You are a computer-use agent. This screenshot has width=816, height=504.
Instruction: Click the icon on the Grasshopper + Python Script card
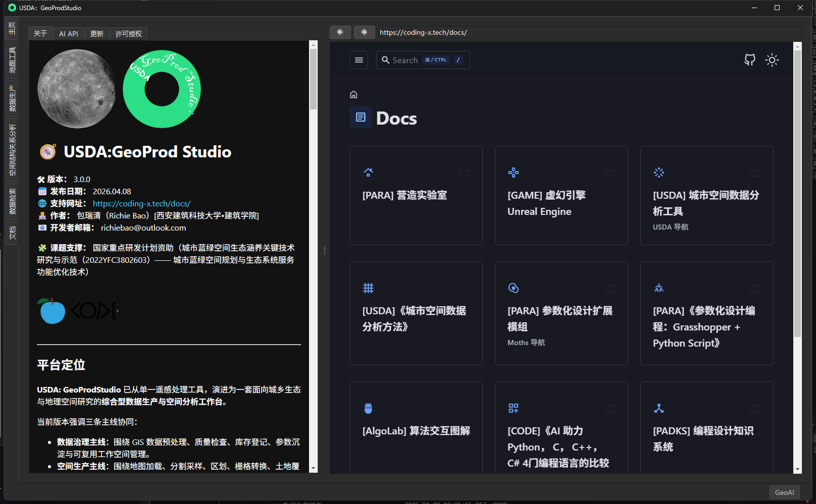(659, 288)
